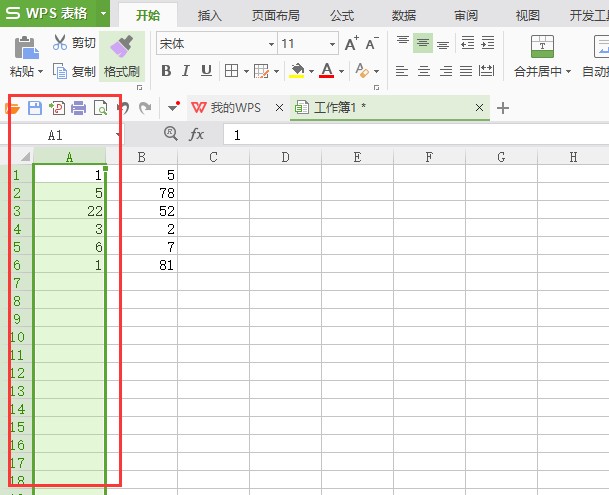Click the Save floppy disk icon

[x=35, y=108]
